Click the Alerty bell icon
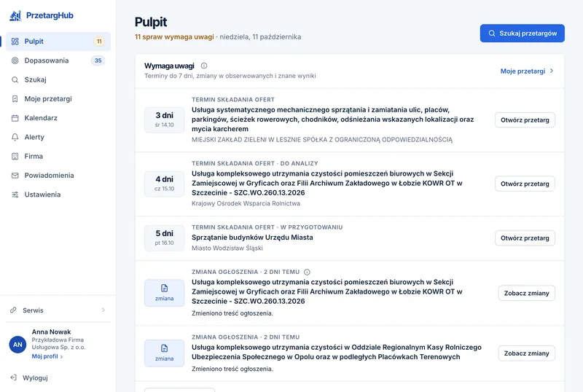The width and height of the screenshot is (583, 392). point(15,137)
